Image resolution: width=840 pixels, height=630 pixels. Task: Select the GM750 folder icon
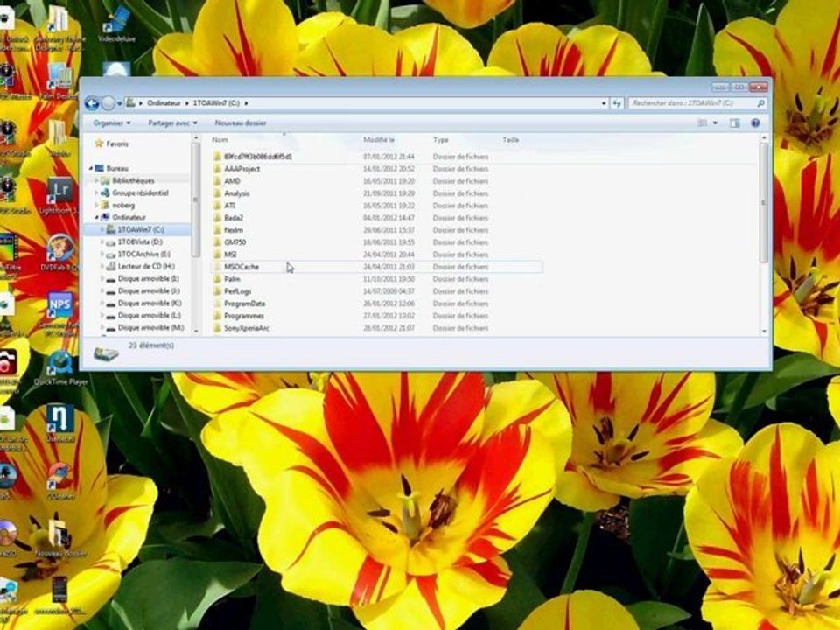pyautogui.click(x=217, y=242)
